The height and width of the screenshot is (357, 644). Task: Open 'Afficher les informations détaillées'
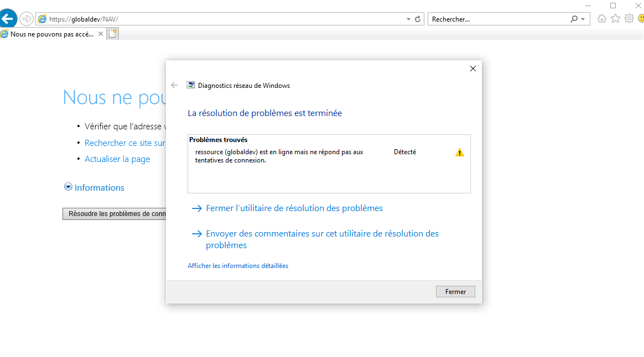238,266
